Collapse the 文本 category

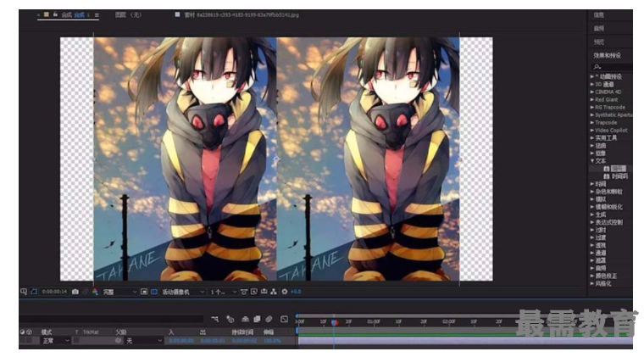[591, 161]
